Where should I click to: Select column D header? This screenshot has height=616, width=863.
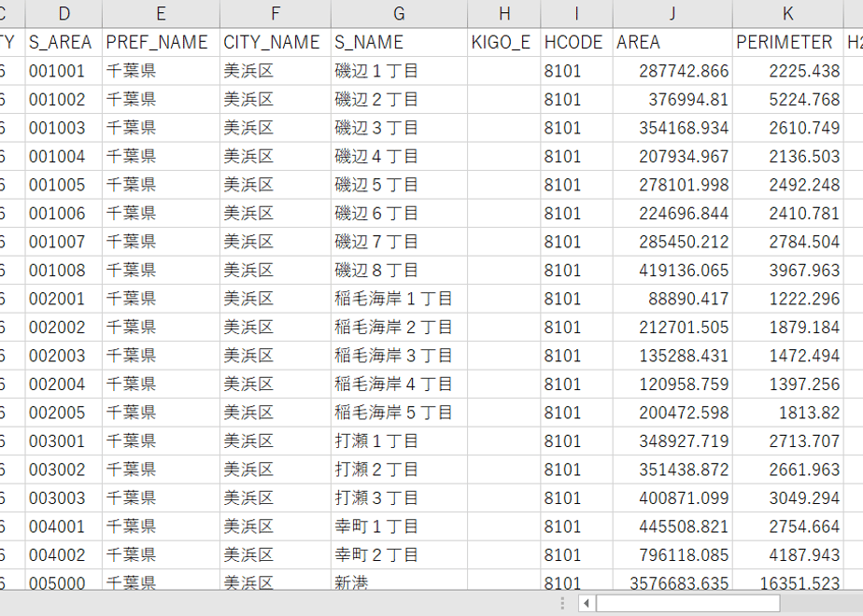point(64,14)
